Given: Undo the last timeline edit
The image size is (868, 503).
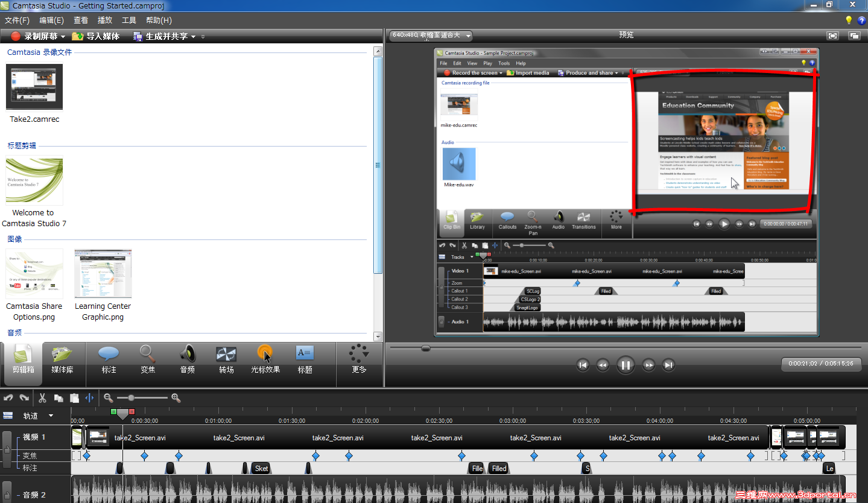Looking at the screenshot, I should coord(8,398).
